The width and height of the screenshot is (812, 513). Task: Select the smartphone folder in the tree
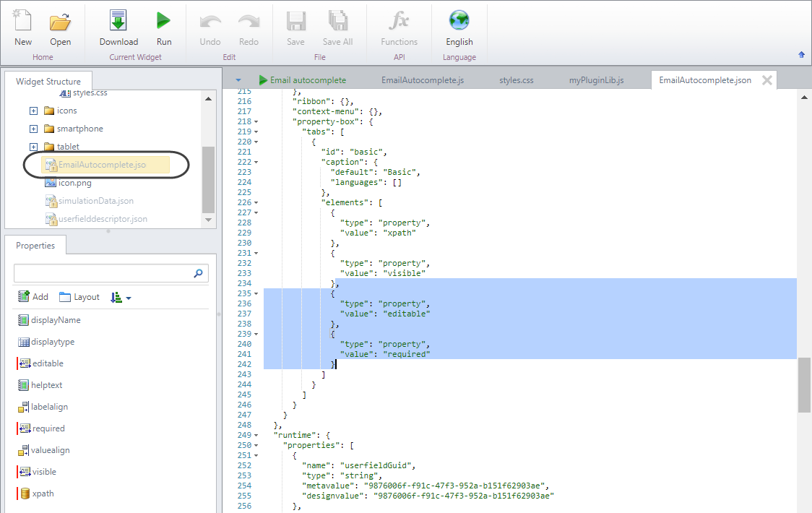pos(74,129)
